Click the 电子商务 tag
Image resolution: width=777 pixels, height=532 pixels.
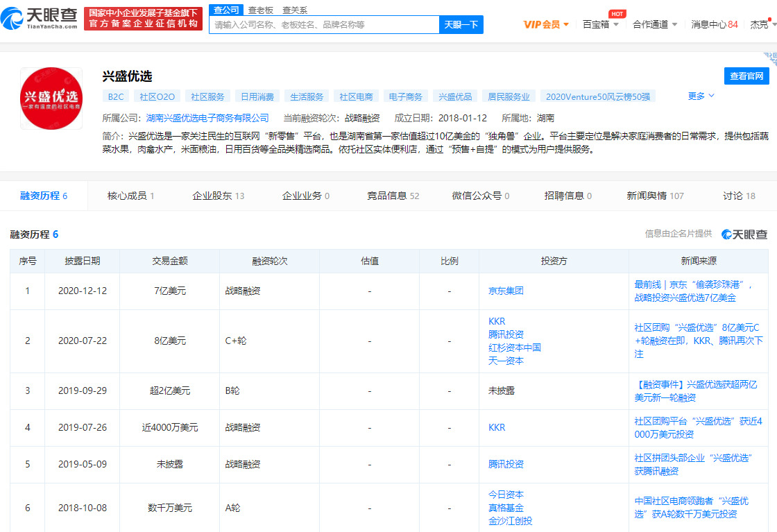point(406,96)
